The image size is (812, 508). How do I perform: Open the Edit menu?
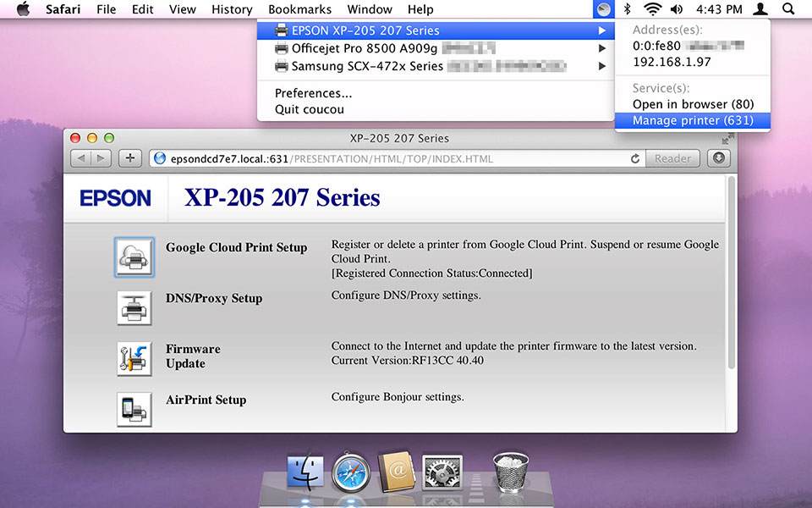[143, 9]
